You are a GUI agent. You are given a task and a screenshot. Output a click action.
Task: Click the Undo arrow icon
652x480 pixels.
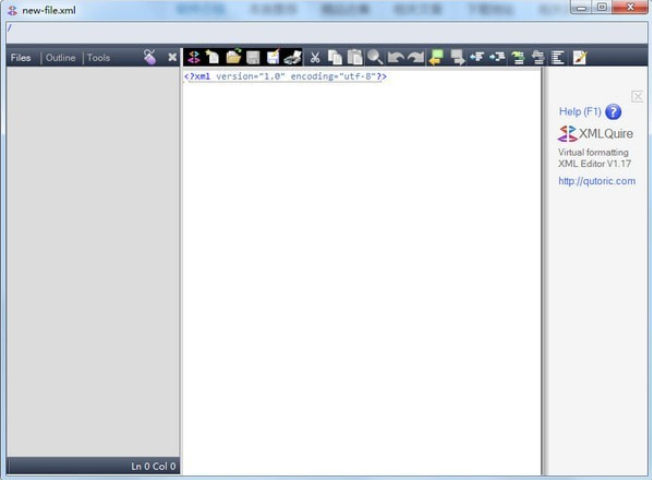pyautogui.click(x=395, y=57)
